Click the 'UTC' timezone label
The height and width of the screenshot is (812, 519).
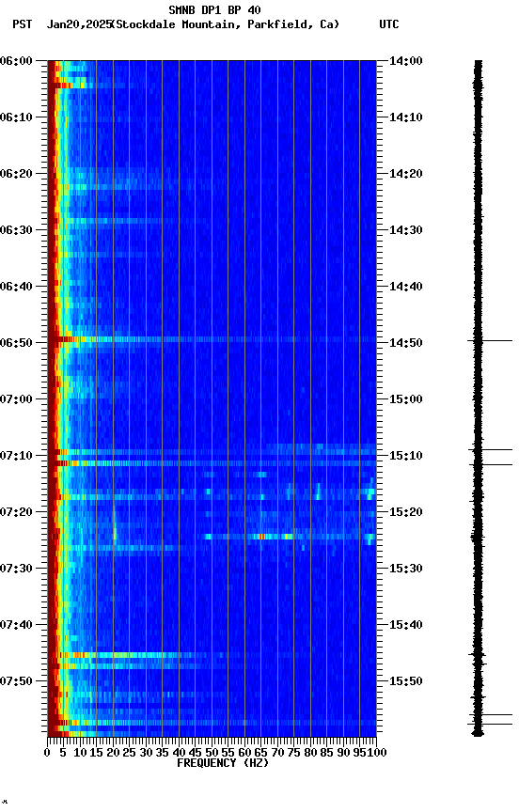pyautogui.click(x=389, y=24)
